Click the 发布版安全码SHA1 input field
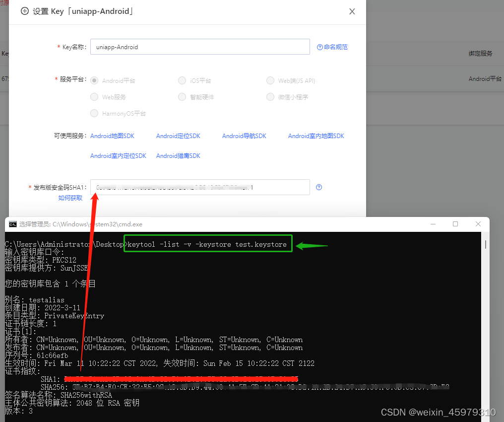Viewport: 504px width, 422px height. [200, 187]
